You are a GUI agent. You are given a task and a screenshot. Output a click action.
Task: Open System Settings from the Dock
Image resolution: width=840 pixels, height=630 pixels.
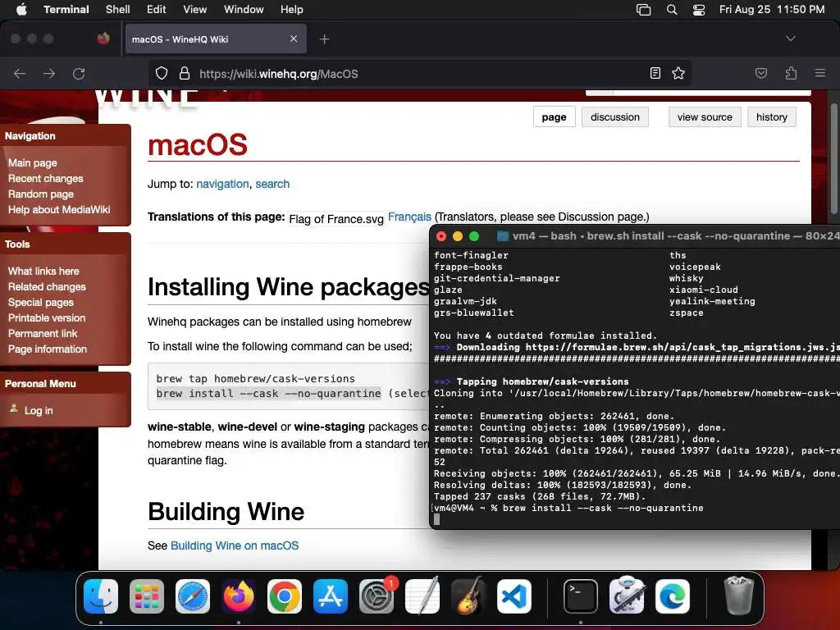click(377, 596)
